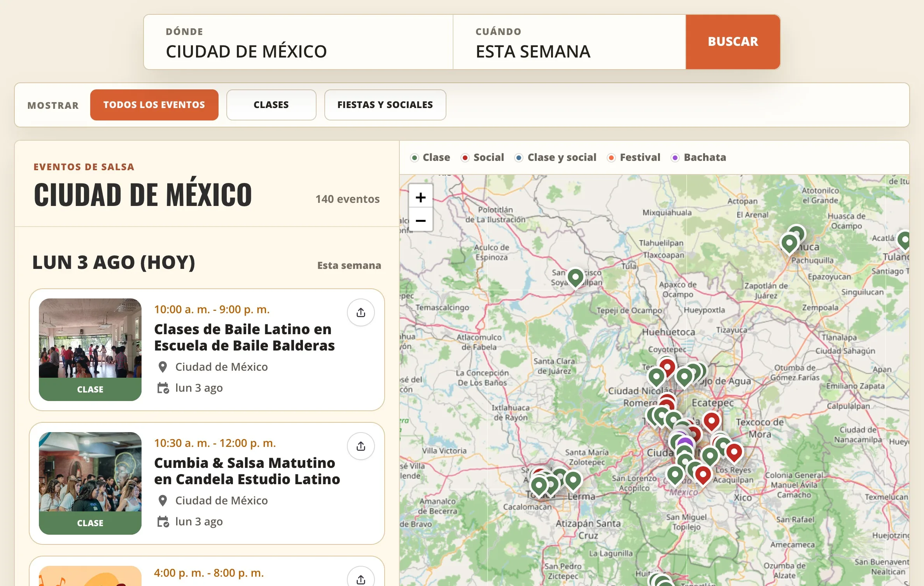
Task: Click the red pin near Coyotepec
Action: (668, 367)
